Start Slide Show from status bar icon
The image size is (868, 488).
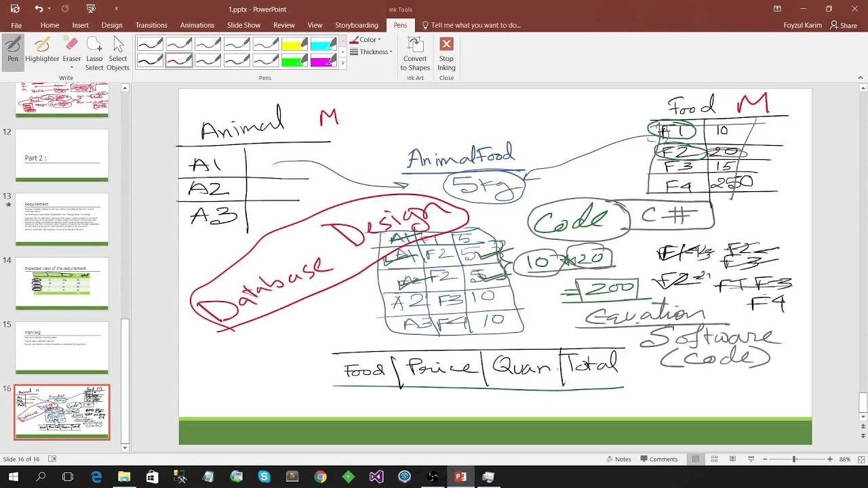(x=751, y=459)
